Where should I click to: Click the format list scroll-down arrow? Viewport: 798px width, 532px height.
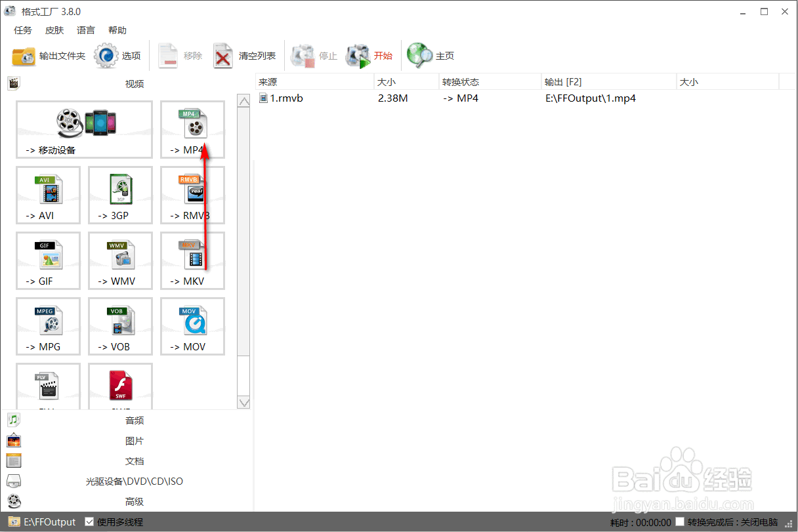[x=243, y=403]
